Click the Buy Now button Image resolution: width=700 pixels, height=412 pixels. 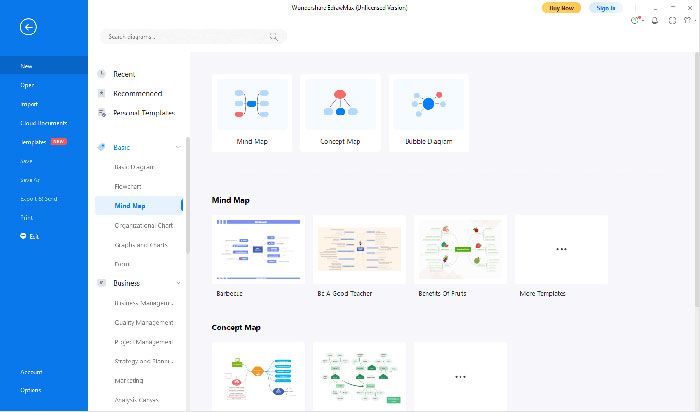coord(561,7)
